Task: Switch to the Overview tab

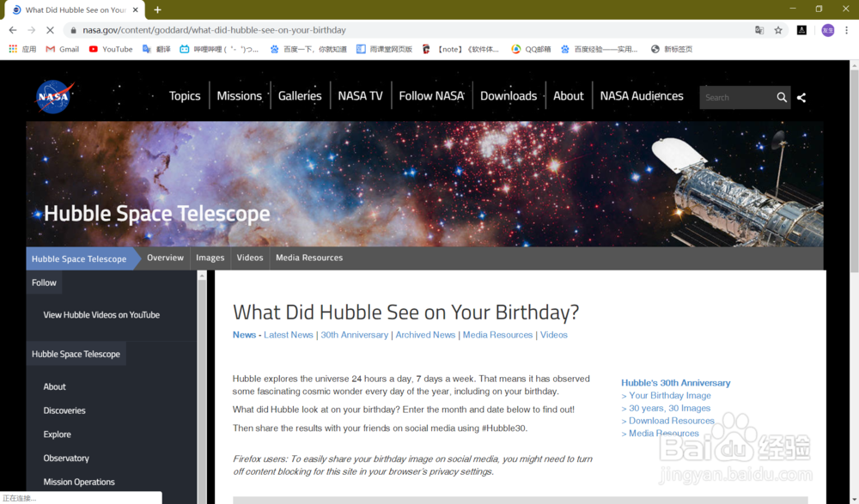Action: [165, 258]
